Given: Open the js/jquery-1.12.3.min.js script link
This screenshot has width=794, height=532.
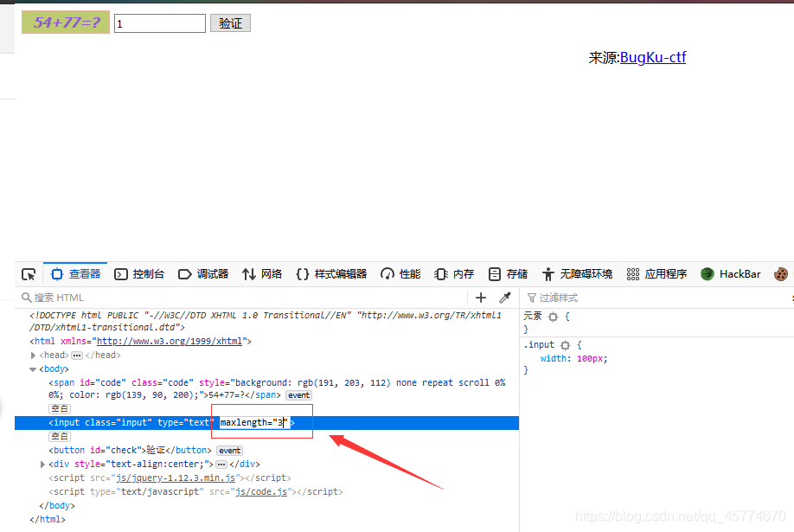Looking at the screenshot, I should 176,478.
